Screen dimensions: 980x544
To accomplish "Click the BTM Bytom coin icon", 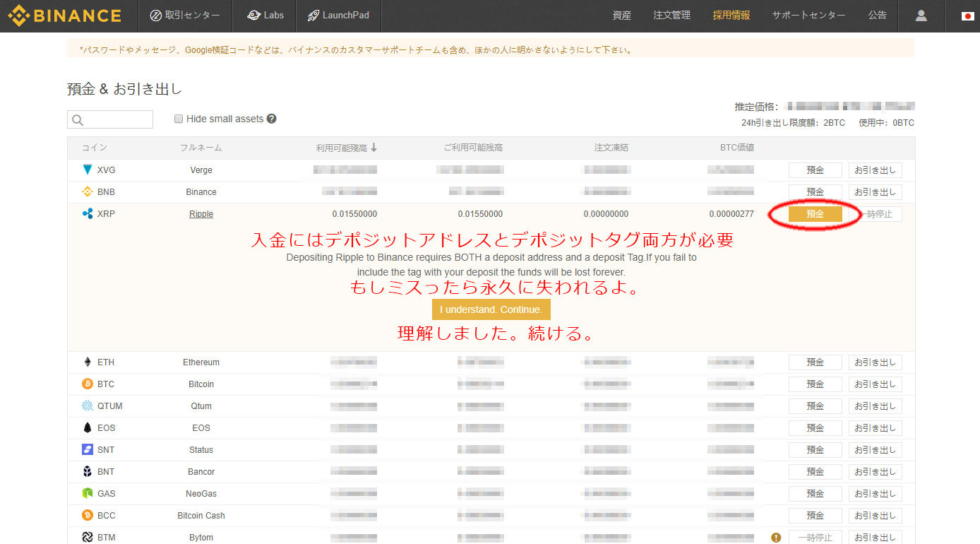I will tap(88, 537).
